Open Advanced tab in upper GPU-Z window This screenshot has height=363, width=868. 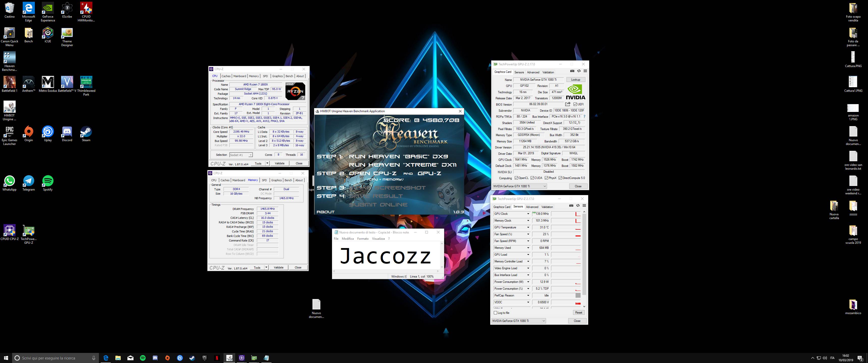pos(533,72)
